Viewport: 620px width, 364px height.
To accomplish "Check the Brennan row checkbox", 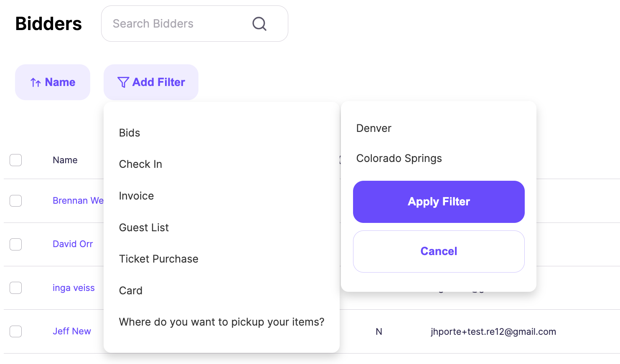I will pos(16,201).
